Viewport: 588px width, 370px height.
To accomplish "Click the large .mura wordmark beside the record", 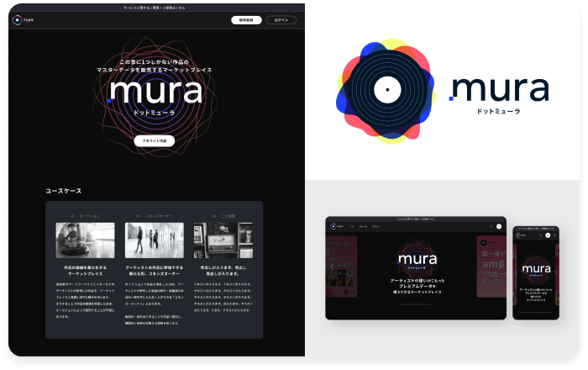I will [x=499, y=90].
